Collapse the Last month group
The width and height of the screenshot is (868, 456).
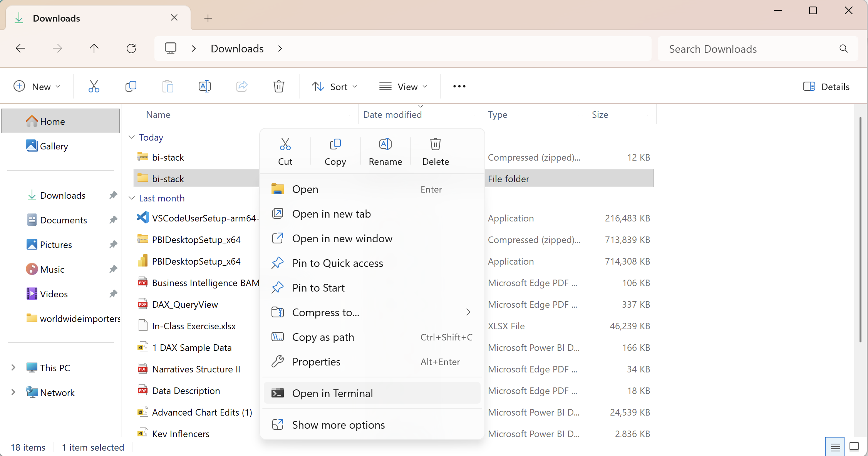[132, 198]
